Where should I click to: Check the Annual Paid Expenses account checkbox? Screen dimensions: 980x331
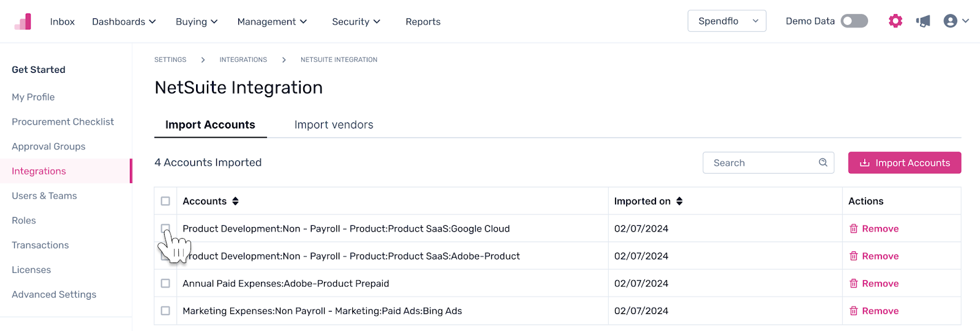pyautogui.click(x=165, y=284)
